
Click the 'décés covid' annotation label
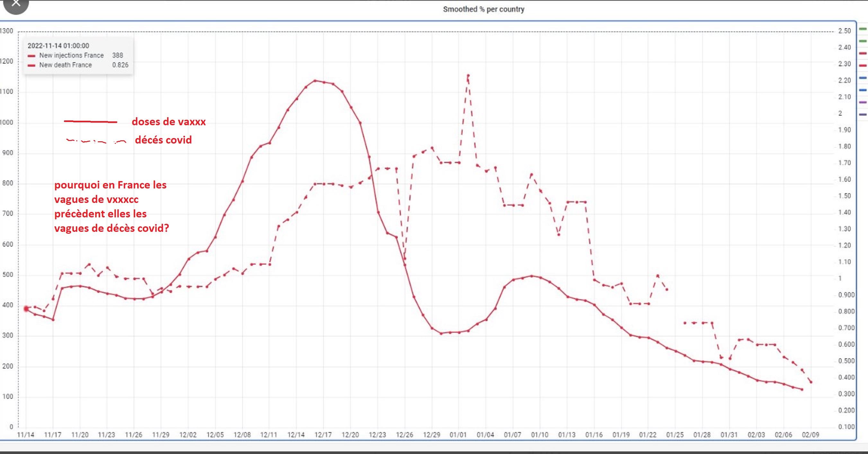coord(163,140)
